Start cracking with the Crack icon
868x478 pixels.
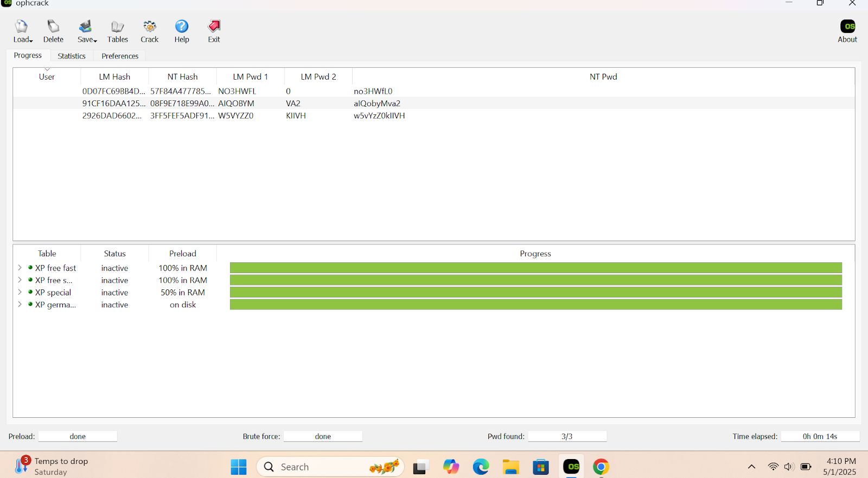point(150,31)
